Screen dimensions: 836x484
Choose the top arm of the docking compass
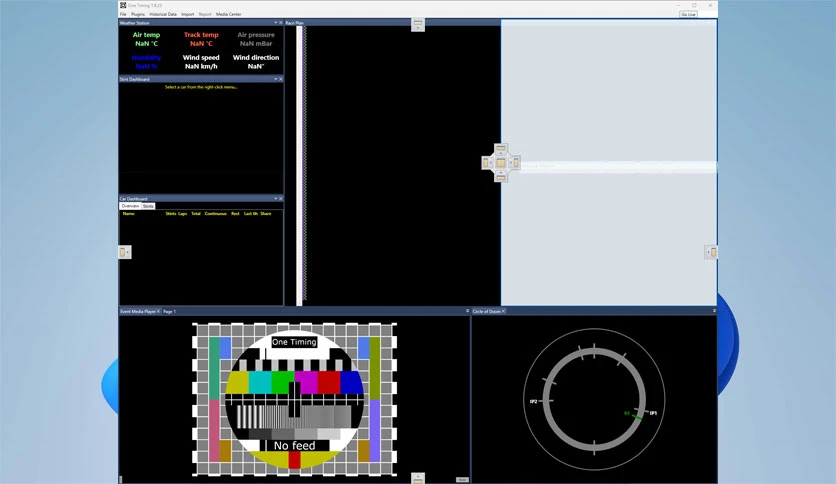pyautogui.click(x=501, y=149)
